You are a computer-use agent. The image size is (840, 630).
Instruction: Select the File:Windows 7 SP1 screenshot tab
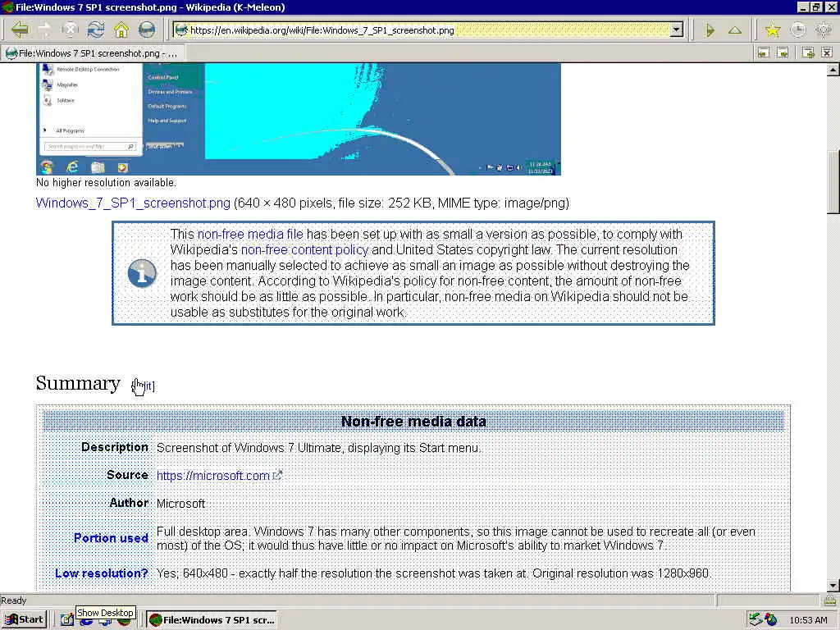coord(92,53)
